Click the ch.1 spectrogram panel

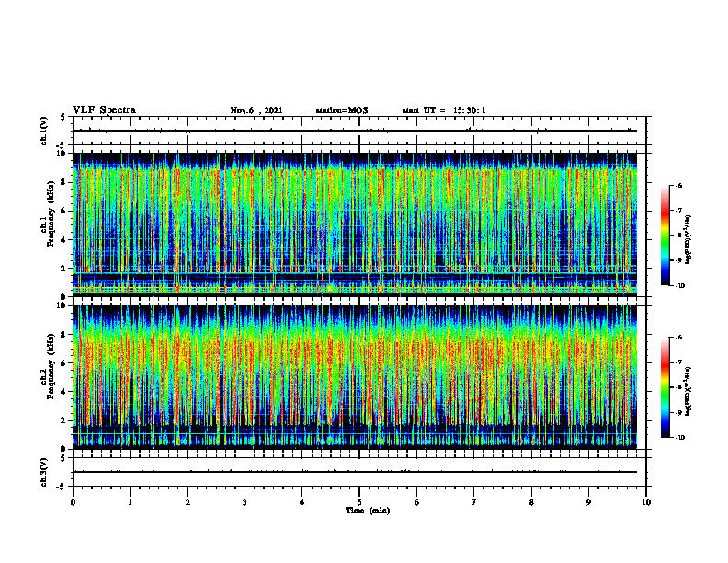(x=355, y=224)
